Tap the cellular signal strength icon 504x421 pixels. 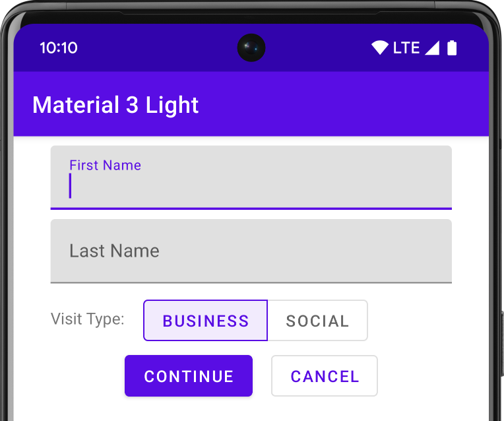pyautogui.click(x=432, y=48)
